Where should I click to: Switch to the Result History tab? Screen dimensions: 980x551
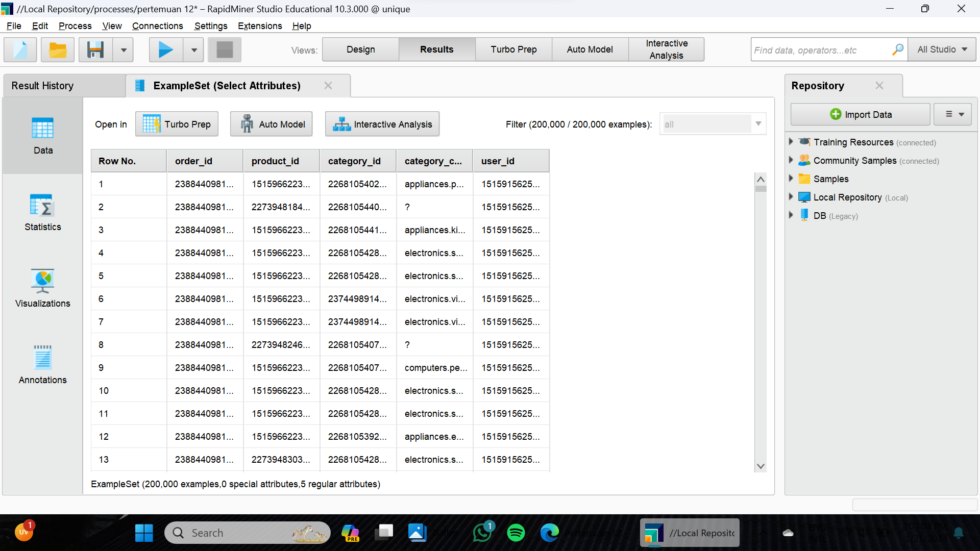[x=43, y=86]
